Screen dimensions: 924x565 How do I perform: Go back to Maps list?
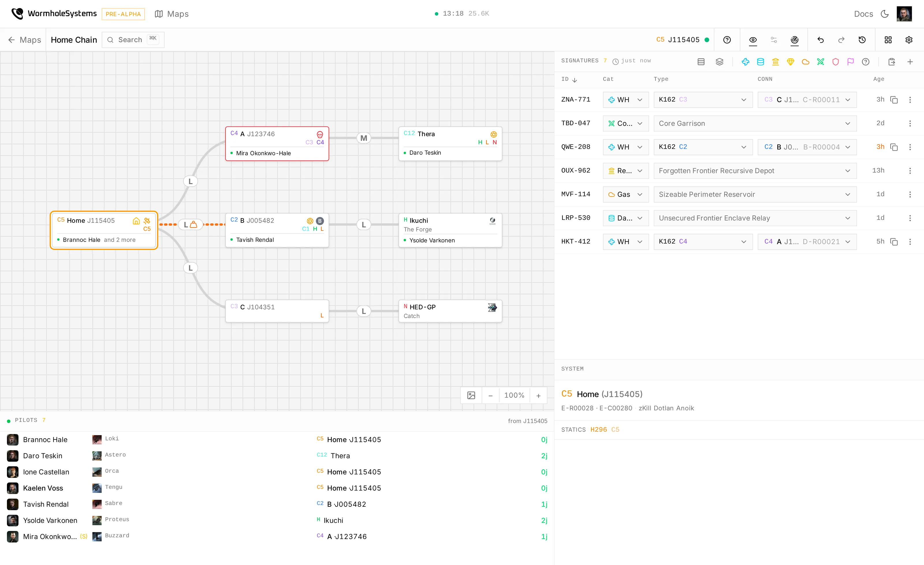click(24, 40)
